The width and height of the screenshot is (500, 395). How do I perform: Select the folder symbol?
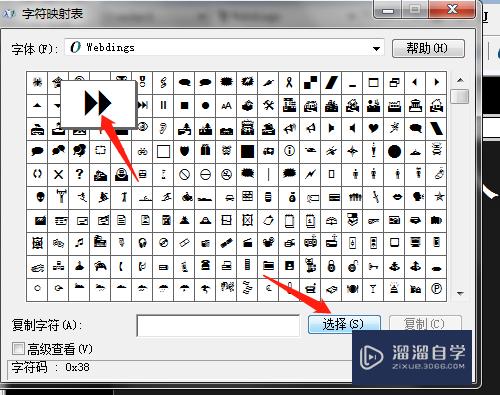click(268, 266)
